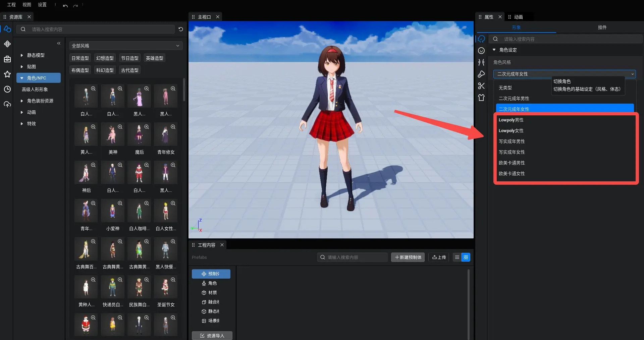The width and height of the screenshot is (644, 340).
Task: Click the 新建预制体 button
Action: [x=408, y=257]
